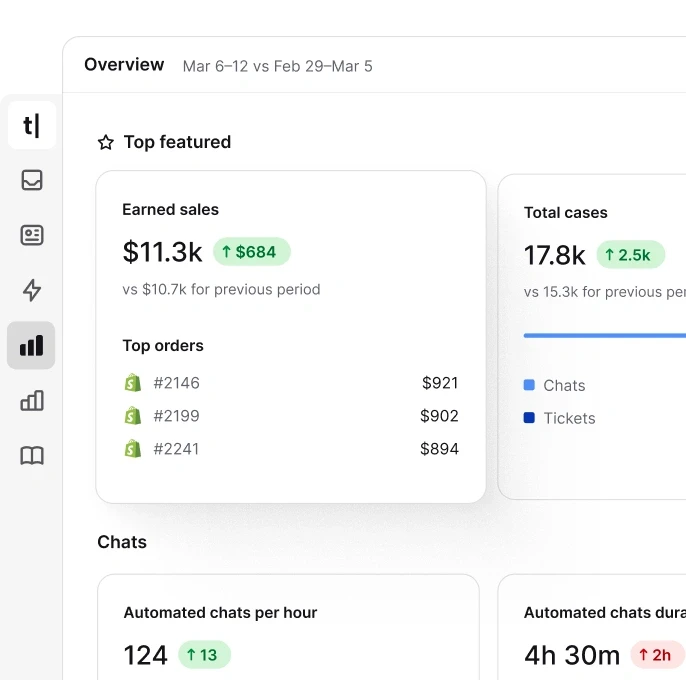
Task: Open order #2199
Action: point(176,416)
